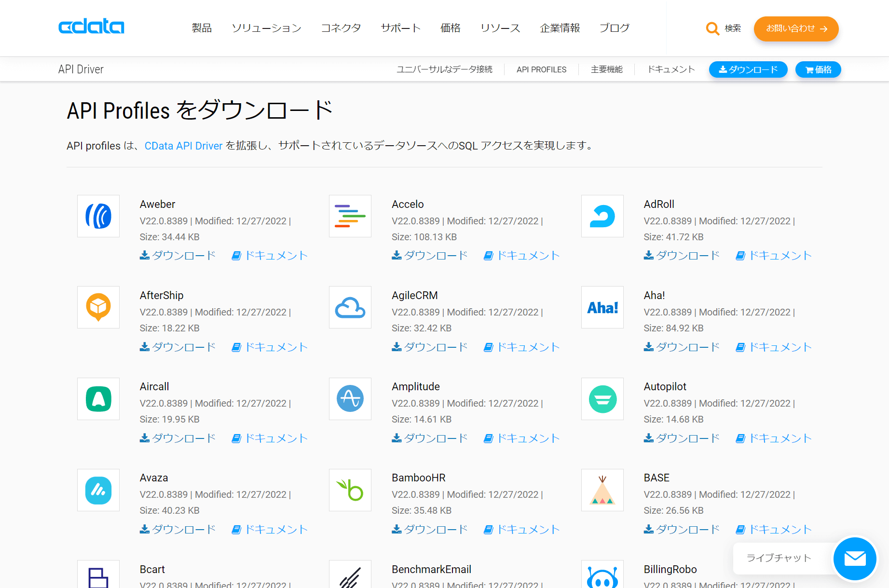Open ブログ menu
The image size is (889, 588).
[615, 28]
